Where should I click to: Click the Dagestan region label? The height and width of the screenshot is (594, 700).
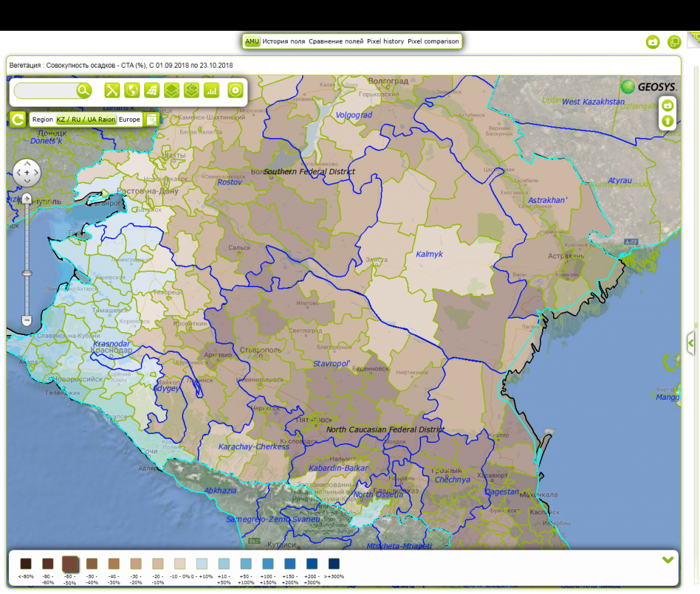point(502,491)
